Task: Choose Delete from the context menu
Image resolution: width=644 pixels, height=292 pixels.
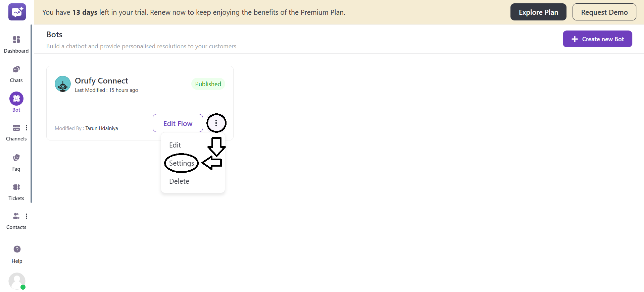Action: click(x=179, y=181)
